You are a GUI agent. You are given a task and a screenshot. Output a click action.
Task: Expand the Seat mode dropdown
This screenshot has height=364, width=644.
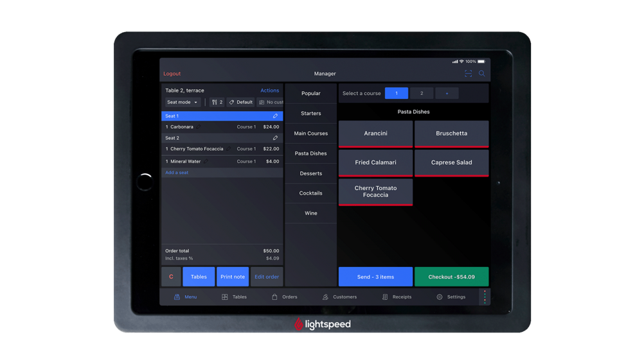[x=183, y=102]
